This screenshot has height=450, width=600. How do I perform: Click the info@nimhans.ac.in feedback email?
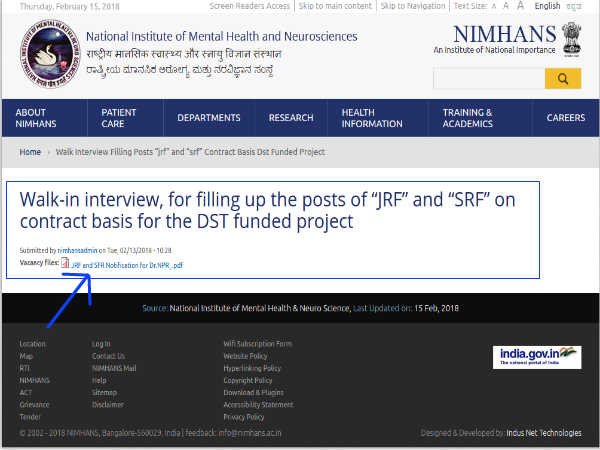[250, 433]
